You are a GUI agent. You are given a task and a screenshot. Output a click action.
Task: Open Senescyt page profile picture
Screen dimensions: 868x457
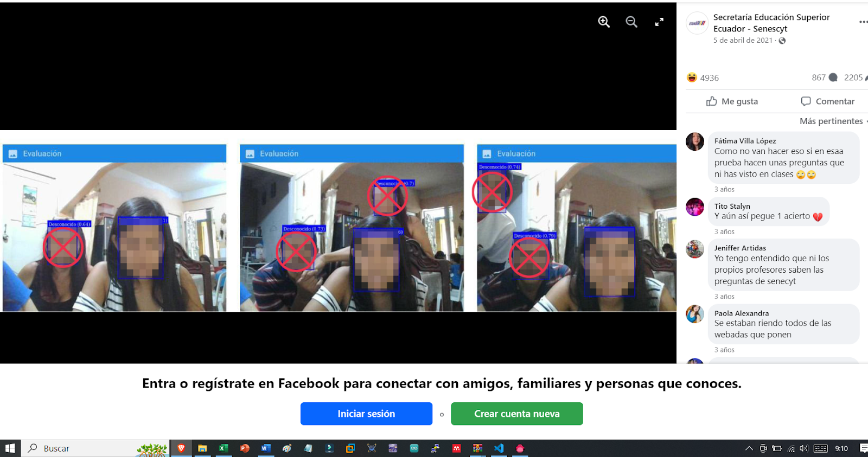[x=697, y=23]
